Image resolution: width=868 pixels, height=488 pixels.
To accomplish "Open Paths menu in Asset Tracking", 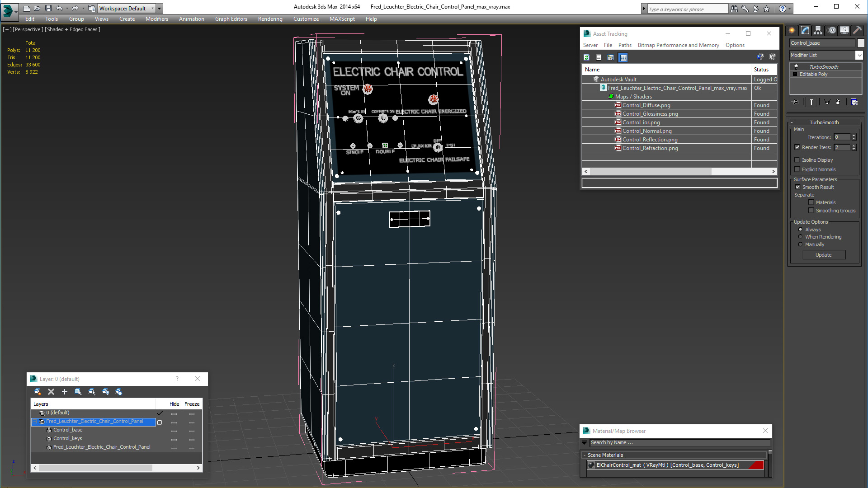I will click(x=625, y=45).
